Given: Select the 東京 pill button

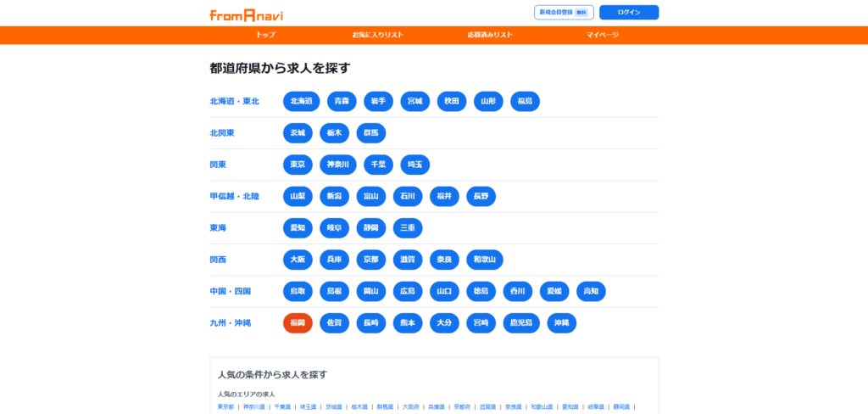Looking at the screenshot, I should pyautogui.click(x=298, y=165).
